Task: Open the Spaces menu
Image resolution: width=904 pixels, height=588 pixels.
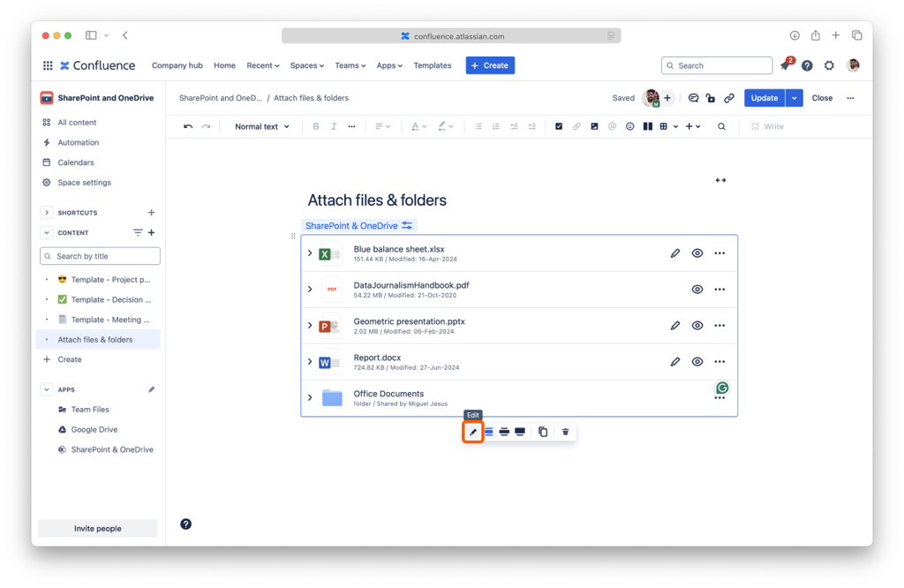Action: [307, 66]
